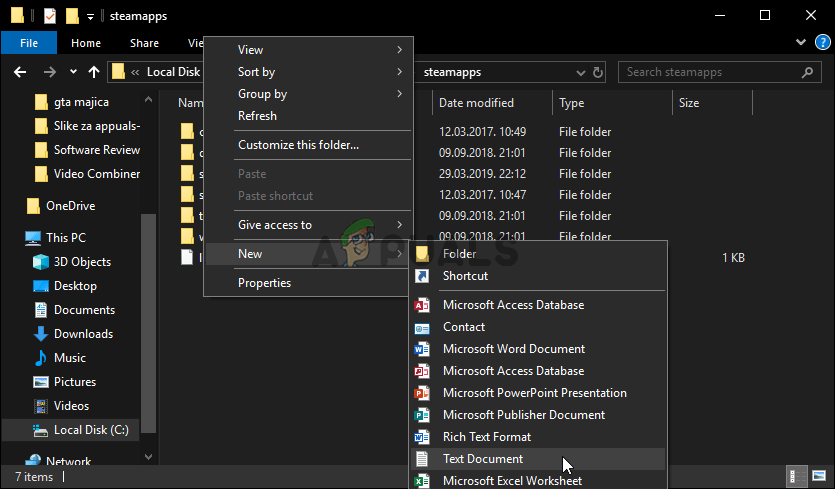
Task: Expand the ribbon with the chevron
Action: [x=800, y=42]
